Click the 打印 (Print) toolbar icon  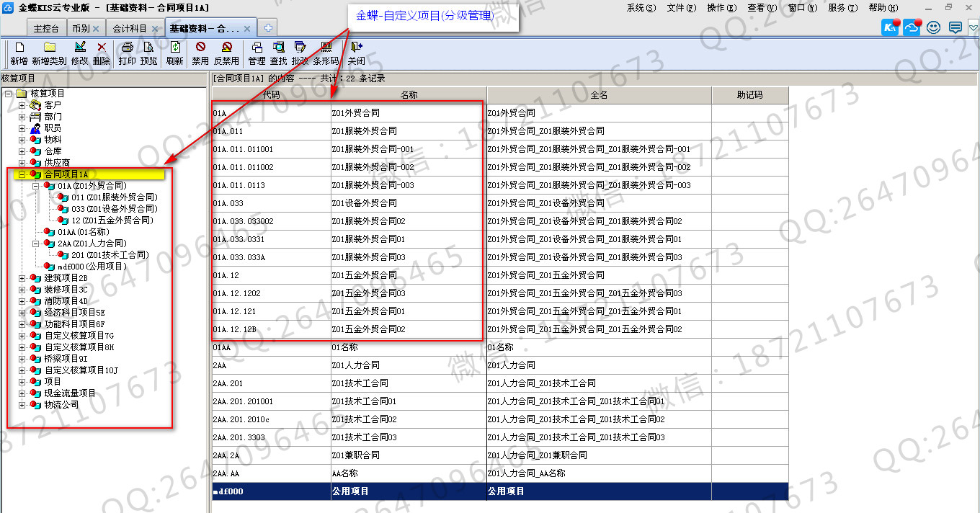click(127, 48)
